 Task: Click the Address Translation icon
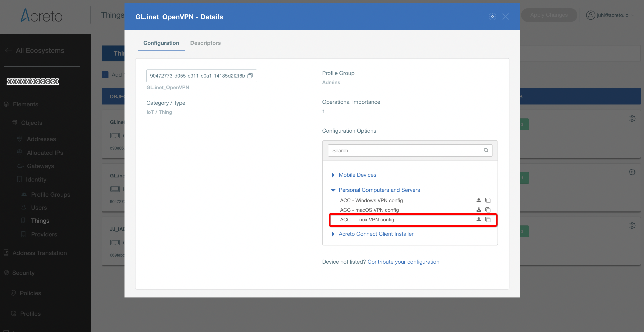point(6,253)
